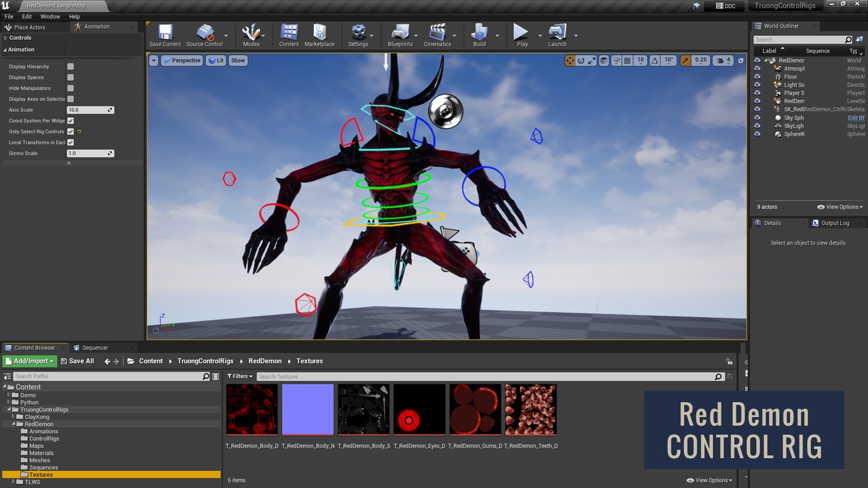The width and height of the screenshot is (868, 488).
Task: Open the camera speed dropdown showing 4
Action: (724, 60)
